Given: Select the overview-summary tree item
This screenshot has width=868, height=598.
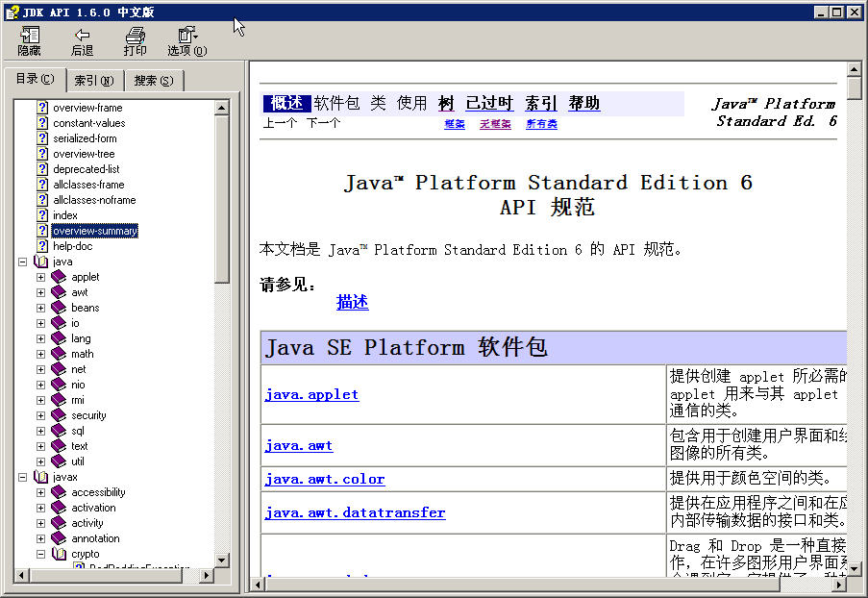Looking at the screenshot, I should (x=92, y=230).
